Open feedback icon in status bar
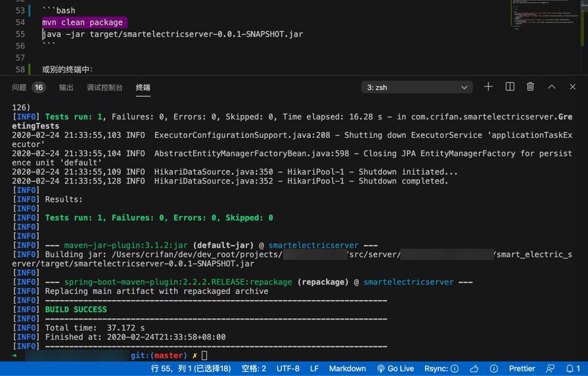 point(550,369)
